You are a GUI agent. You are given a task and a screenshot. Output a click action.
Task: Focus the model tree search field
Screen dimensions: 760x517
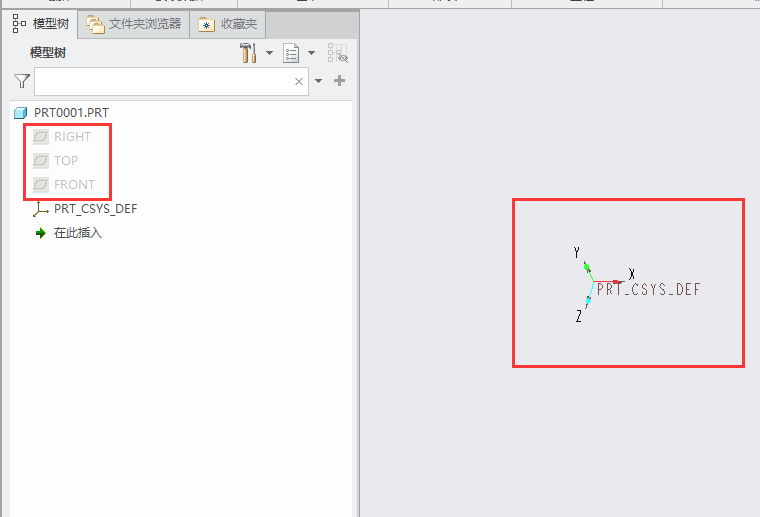(x=171, y=81)
